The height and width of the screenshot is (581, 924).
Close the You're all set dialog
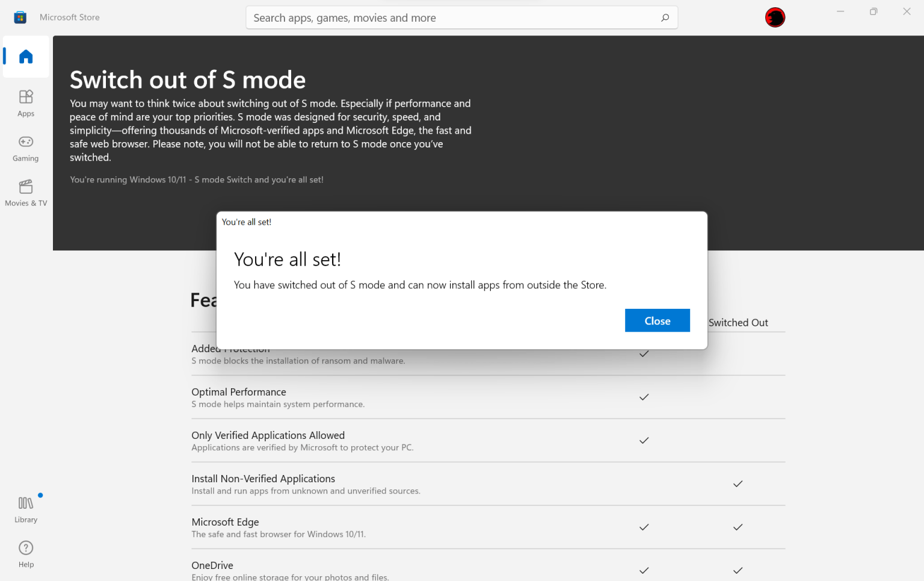coord(657,320)
